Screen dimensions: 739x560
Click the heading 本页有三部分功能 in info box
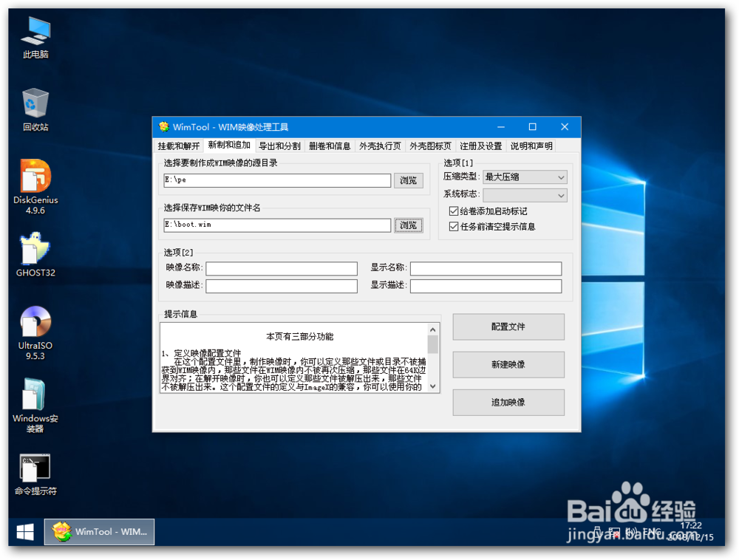click(x=300, y=336)
